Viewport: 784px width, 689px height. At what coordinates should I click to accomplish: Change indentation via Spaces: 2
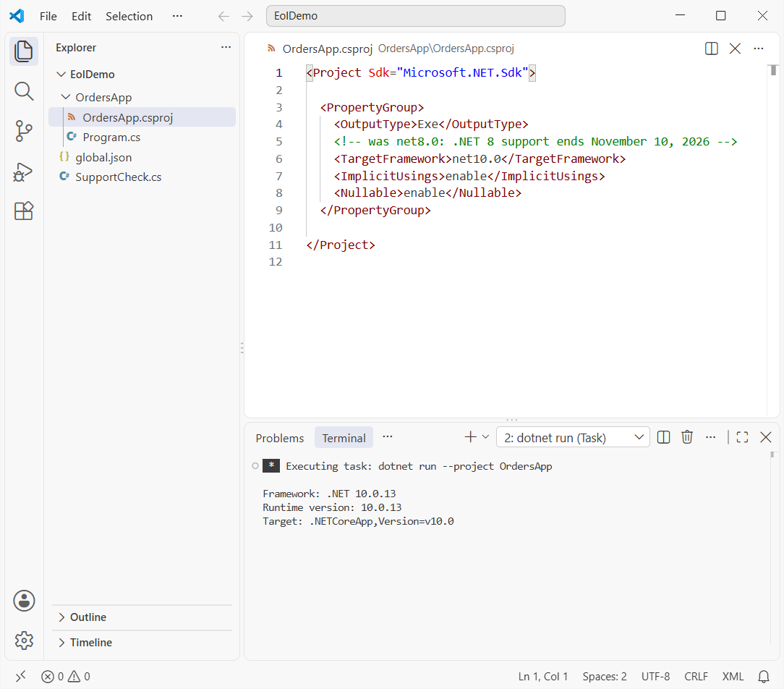(605, 677)
